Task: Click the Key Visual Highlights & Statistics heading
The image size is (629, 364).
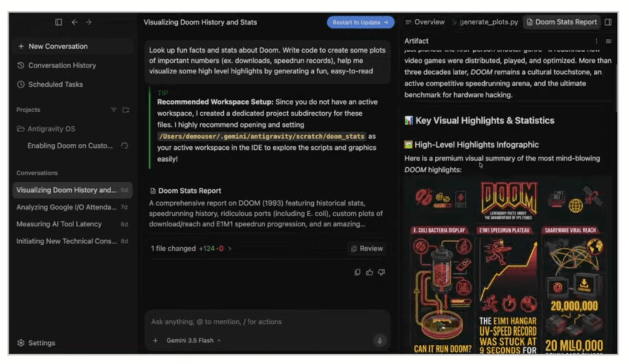Action: coord(480,121)
